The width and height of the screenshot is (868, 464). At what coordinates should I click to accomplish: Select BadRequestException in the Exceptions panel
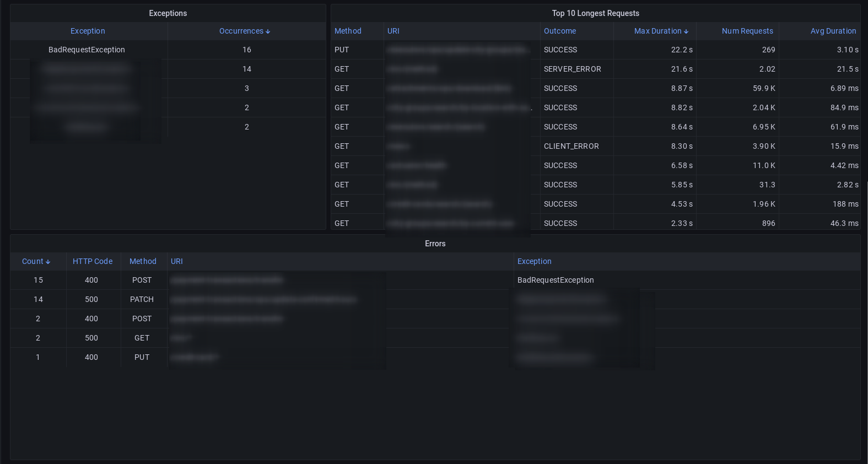(x=87, y=50)
